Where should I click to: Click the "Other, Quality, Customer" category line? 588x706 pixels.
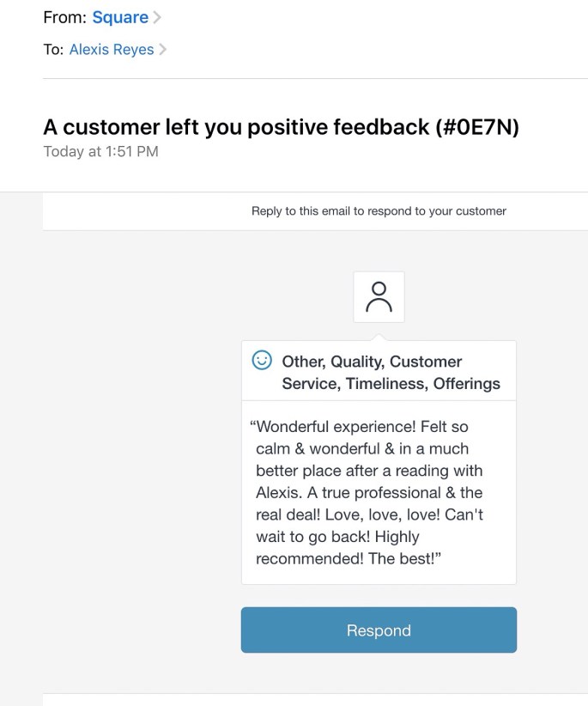(372, 362)
